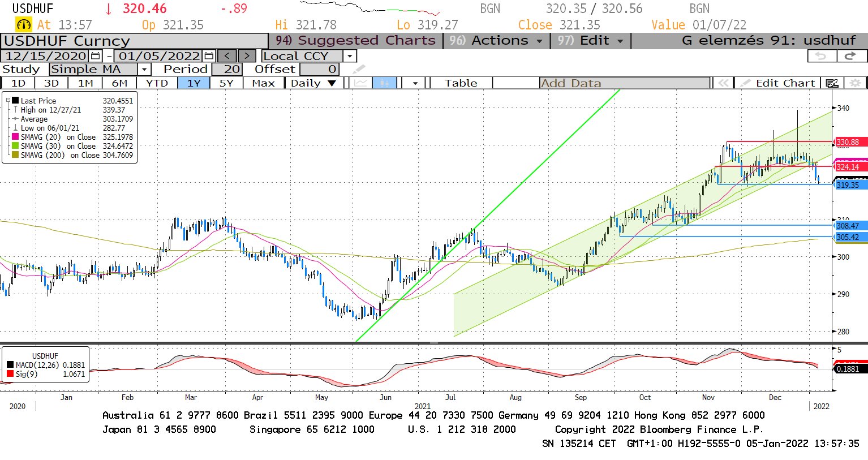The width and height of the screenshot is (868, 460).
Task: Click the magenta SMAVG (20) swatch
Action: (16, 137)
